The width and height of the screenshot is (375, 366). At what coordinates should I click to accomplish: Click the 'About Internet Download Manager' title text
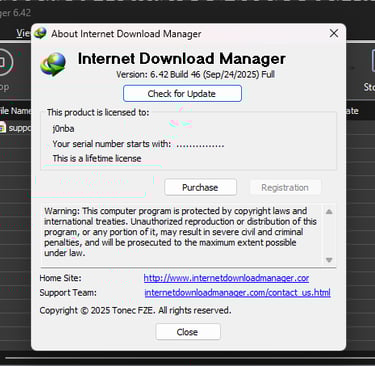(x=126, y=34)
